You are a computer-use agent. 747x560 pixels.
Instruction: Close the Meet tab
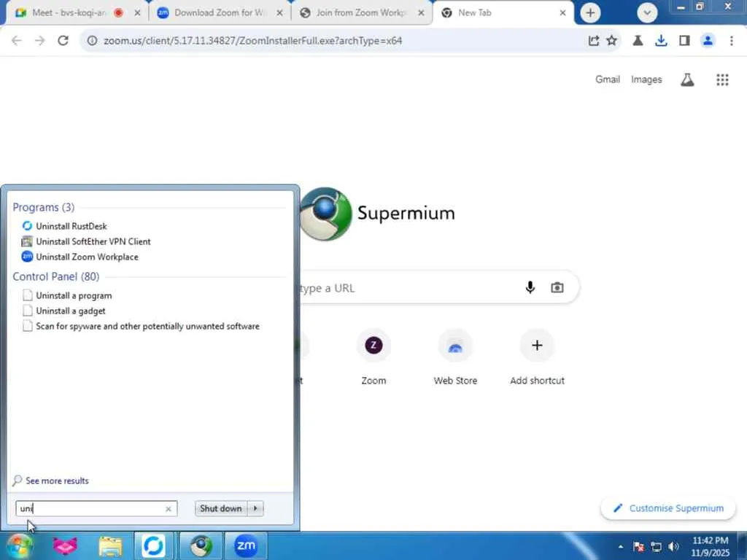pos(138,13)
